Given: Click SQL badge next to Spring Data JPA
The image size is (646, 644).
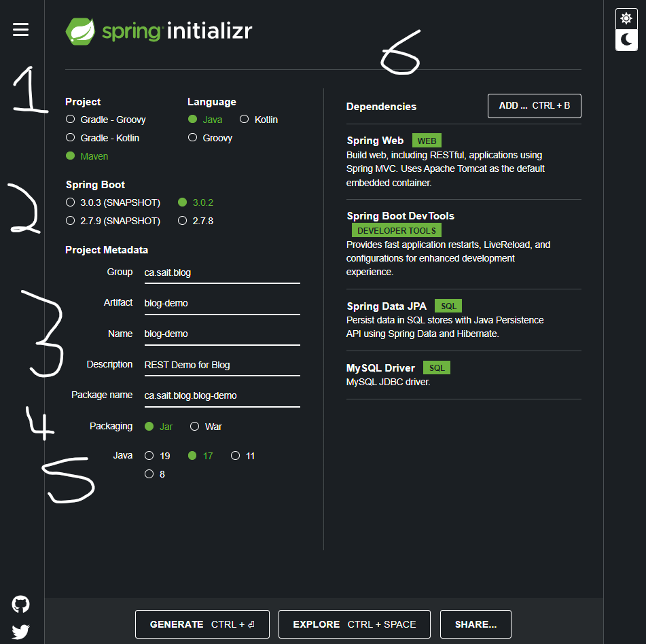Looking at the screenshot, I should [x=448, y=306].
